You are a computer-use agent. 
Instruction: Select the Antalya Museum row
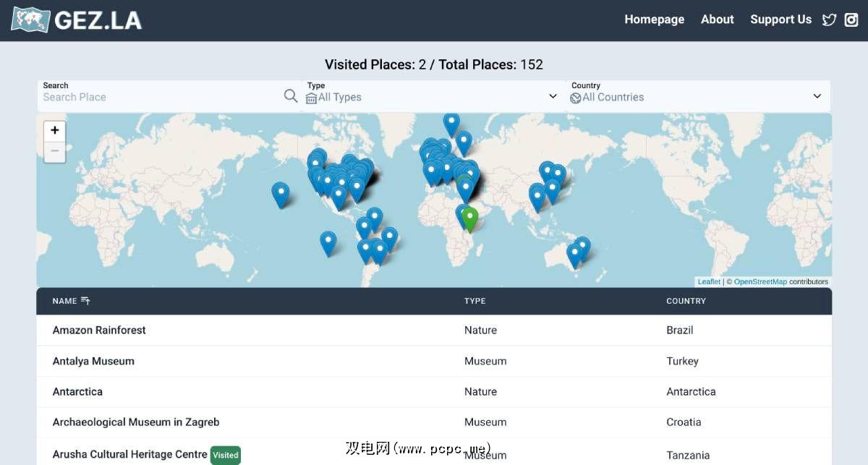point(434,361)
